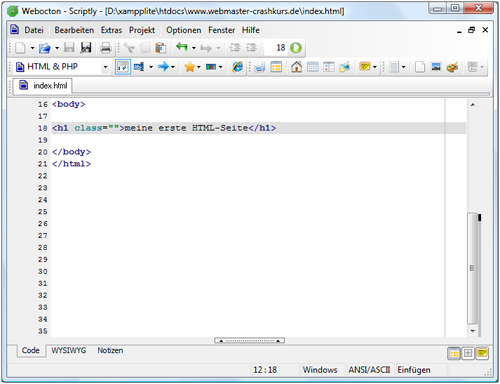Click the landscape picture icon

click(x=436, y=67)
